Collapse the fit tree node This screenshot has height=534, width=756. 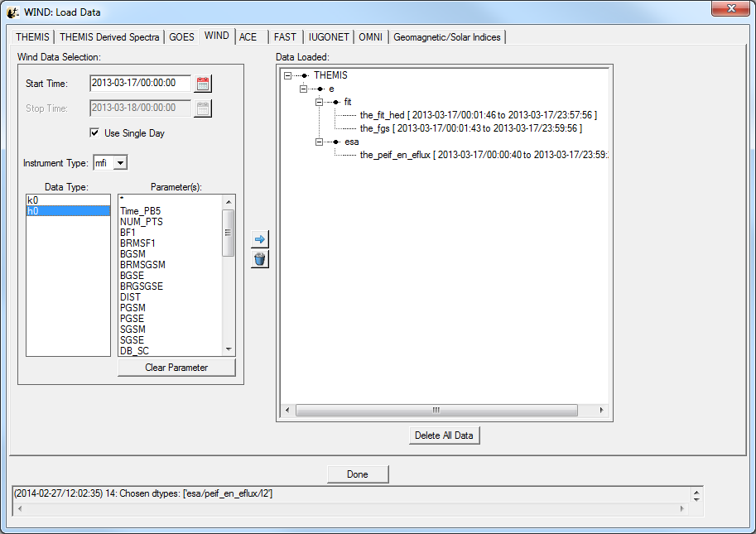[319, 102]
